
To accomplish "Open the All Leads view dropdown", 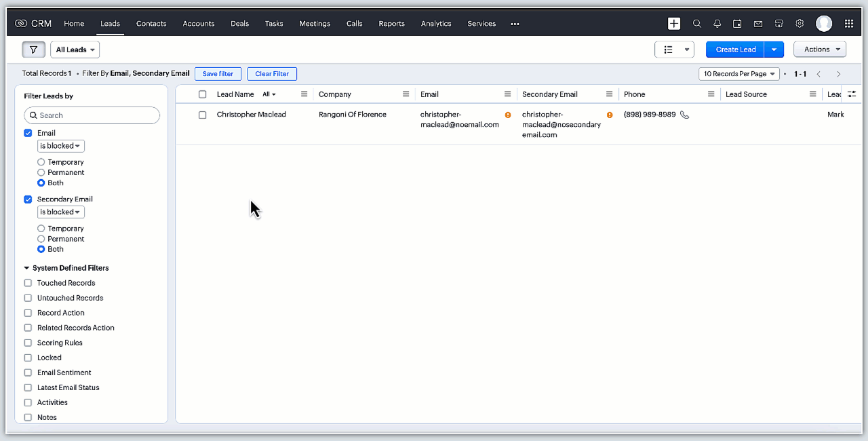I will tap(75, 50).
